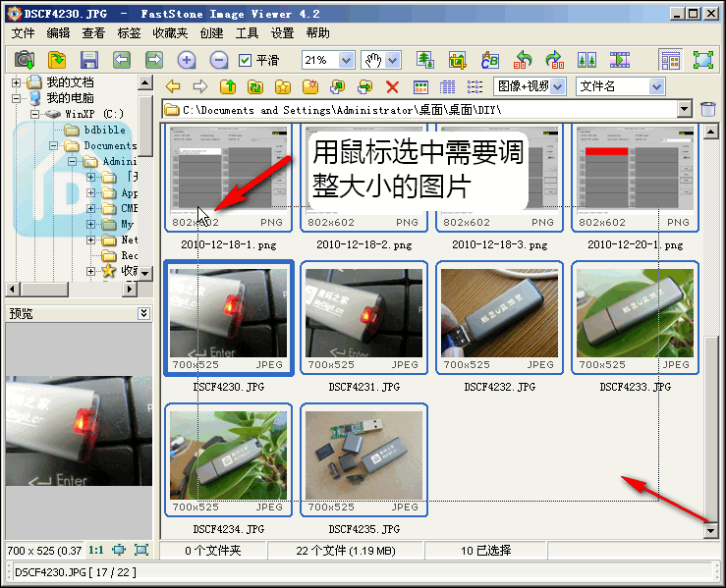
Task: Open the 工具 menu
Action: 247,33
